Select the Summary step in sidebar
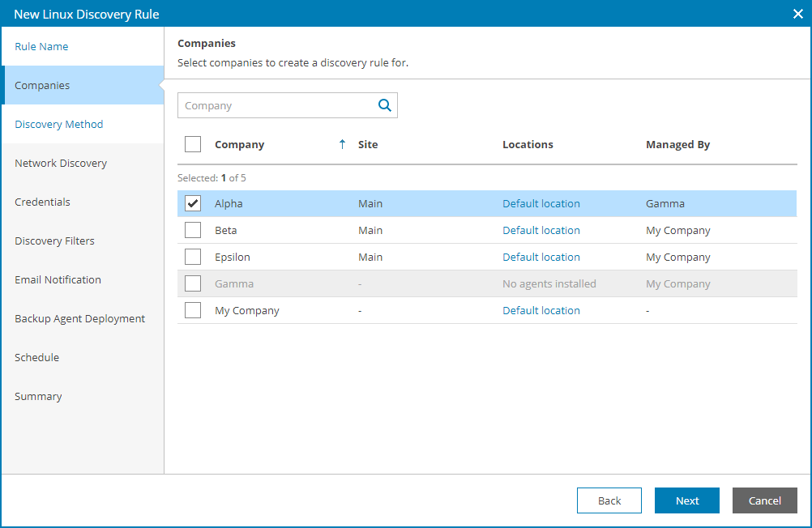812x528 pixels. [x=38, y=396]
